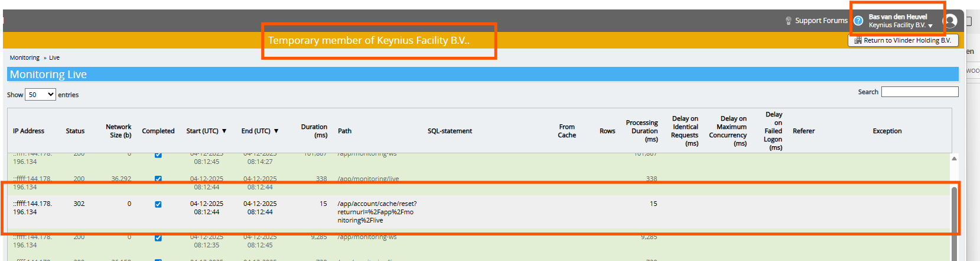Click the lightbulb icon beside Support Forums
This screenshot has height=261, width=980.
click(788, 21)
